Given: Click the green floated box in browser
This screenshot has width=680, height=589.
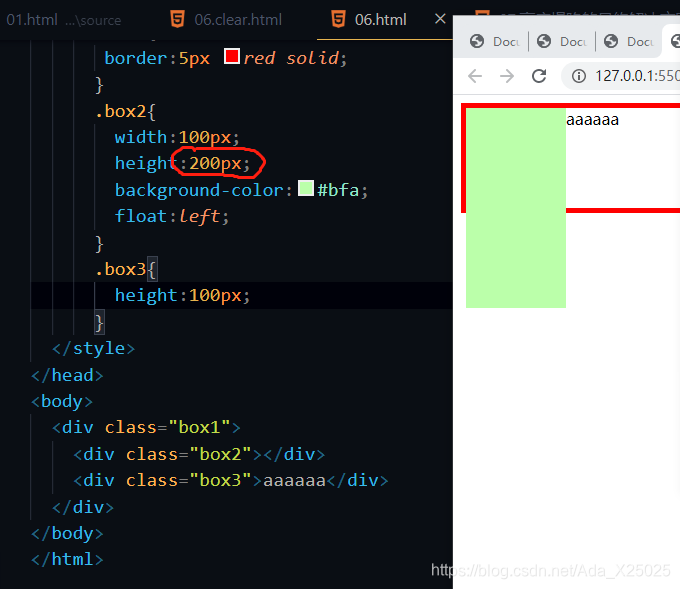Looking at the screenshot, I should [x=516, y=208].
